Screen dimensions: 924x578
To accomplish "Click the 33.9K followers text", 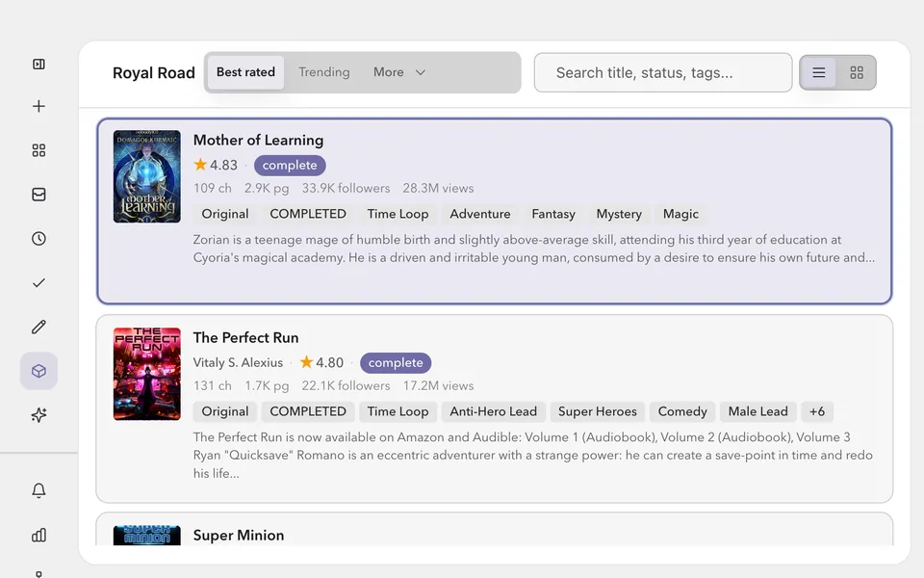I will (346, 189).
